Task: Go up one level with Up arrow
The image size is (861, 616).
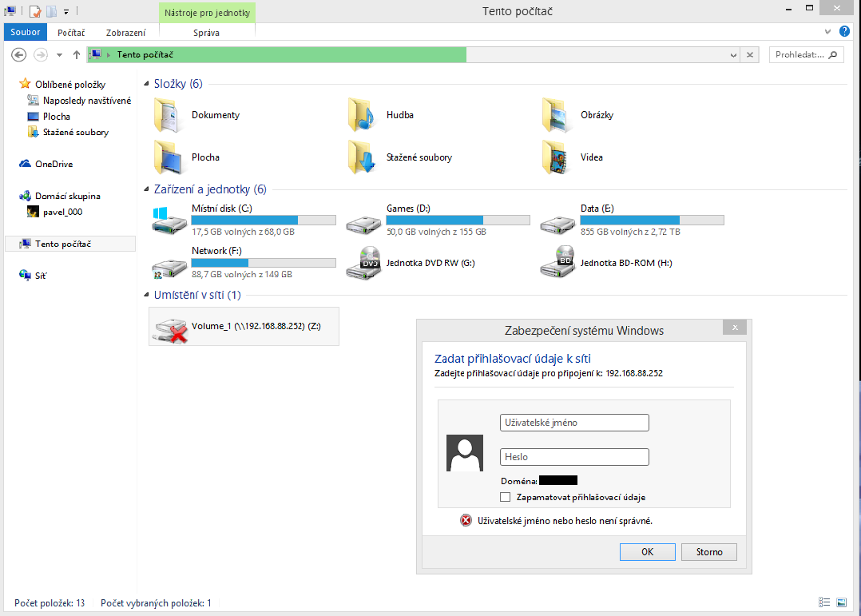Action: [77, 54]
